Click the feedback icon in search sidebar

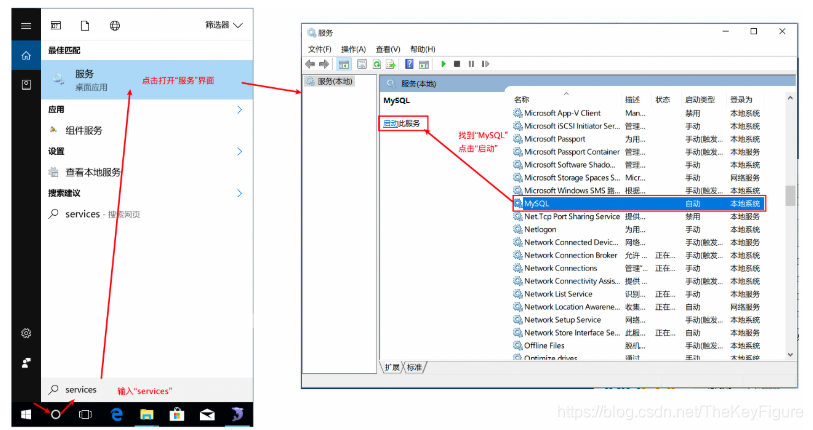pyautogui.click(x=26, y=363)
